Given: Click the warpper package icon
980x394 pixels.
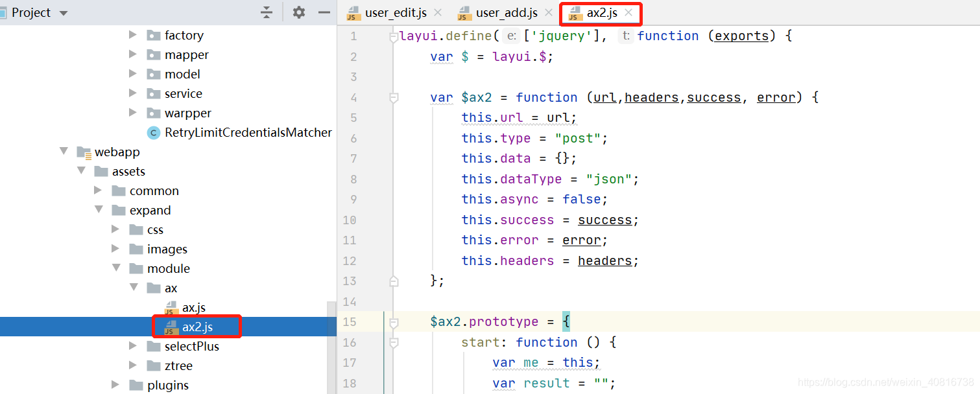Looking at the screenshot, I should coord(154,113).
